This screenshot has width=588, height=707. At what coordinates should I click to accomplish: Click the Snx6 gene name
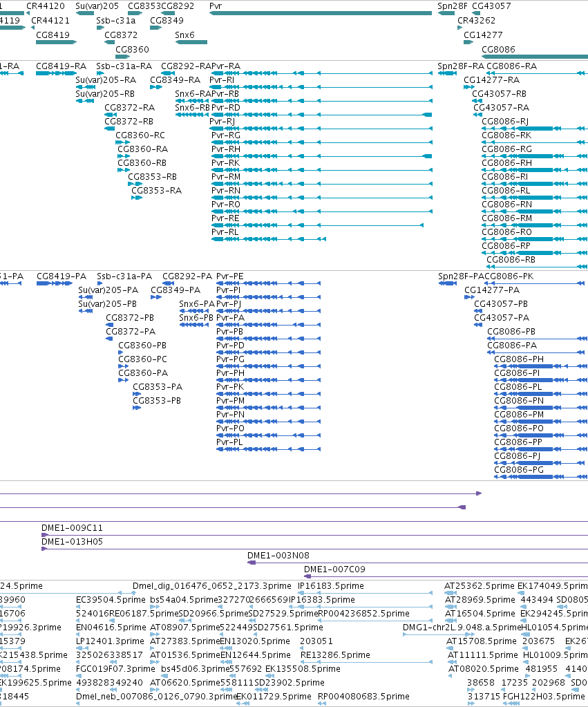point(185,35)
